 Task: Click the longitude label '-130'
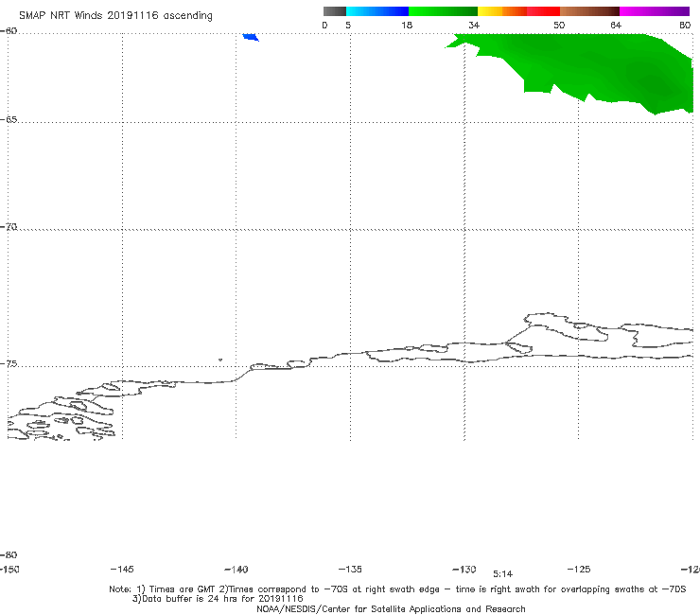[464, 570]
